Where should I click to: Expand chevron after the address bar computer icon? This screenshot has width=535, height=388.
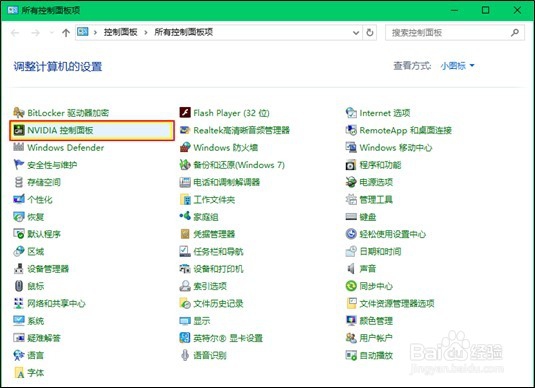point(96,32)
